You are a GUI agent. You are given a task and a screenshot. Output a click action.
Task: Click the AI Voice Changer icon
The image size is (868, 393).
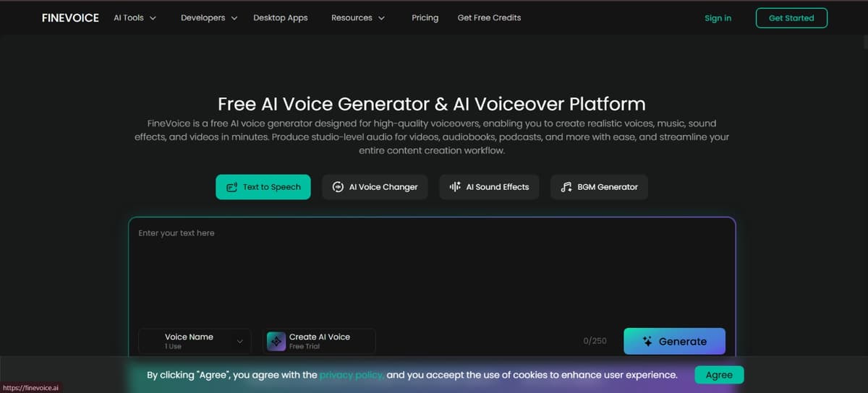(338, 187)
